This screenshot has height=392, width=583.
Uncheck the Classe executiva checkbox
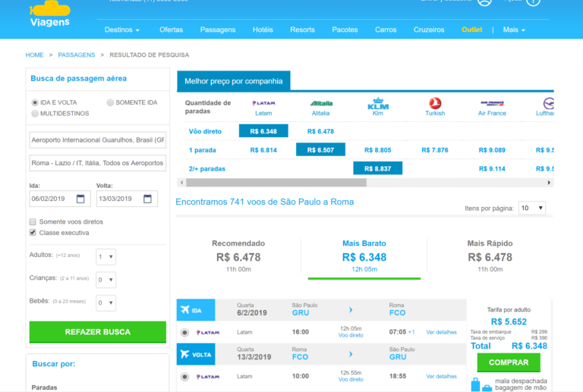coord(33,233)
